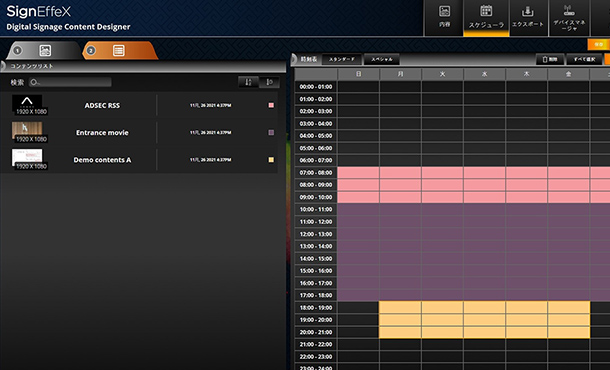Image resolution: width=610 pixels, height=370 pixels.
Task: Collapse the 時刻表 panel header arrow
Action: pos(294,60)
